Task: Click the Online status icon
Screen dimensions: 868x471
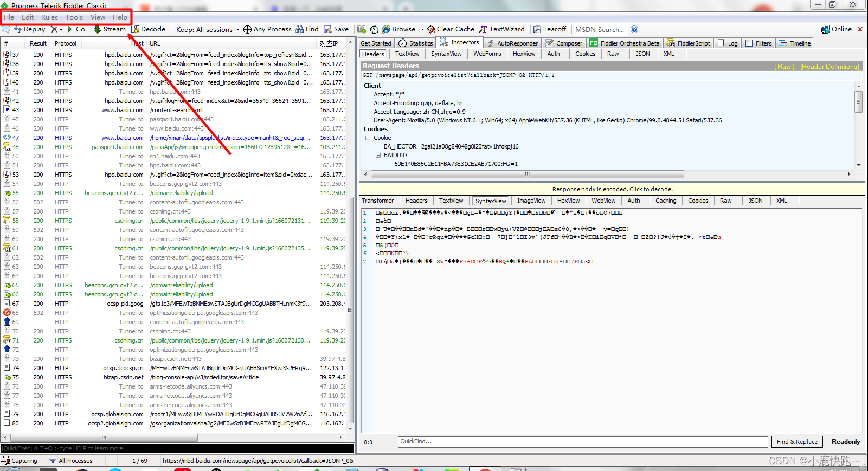Action: point(837,29)
